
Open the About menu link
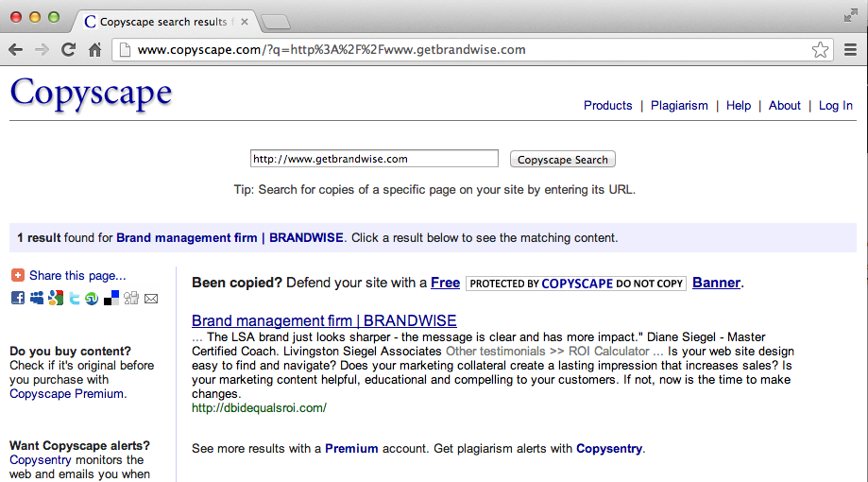pos(784,105)
